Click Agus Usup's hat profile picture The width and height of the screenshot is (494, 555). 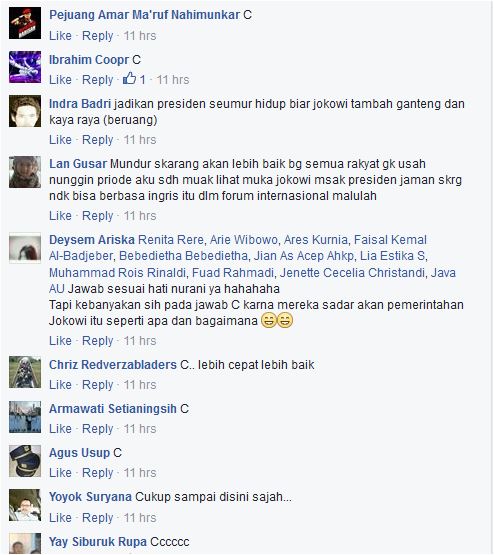pyautogui.click(x=25, y=461)
